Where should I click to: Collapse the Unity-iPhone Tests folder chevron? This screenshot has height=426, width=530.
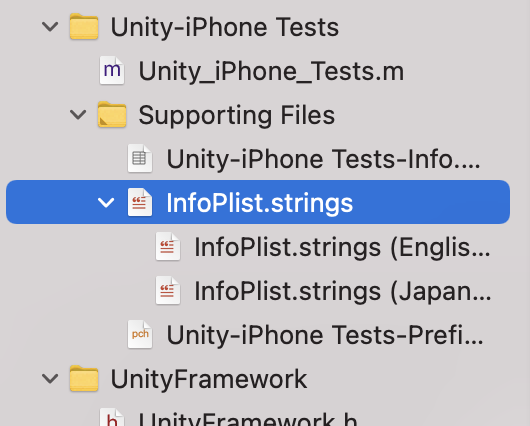click(x=50, y=27)
